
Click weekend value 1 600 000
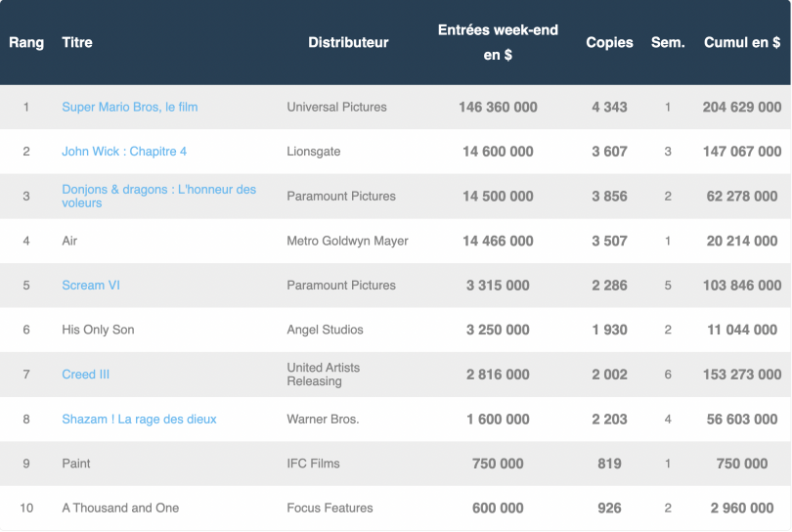(498, 420)
